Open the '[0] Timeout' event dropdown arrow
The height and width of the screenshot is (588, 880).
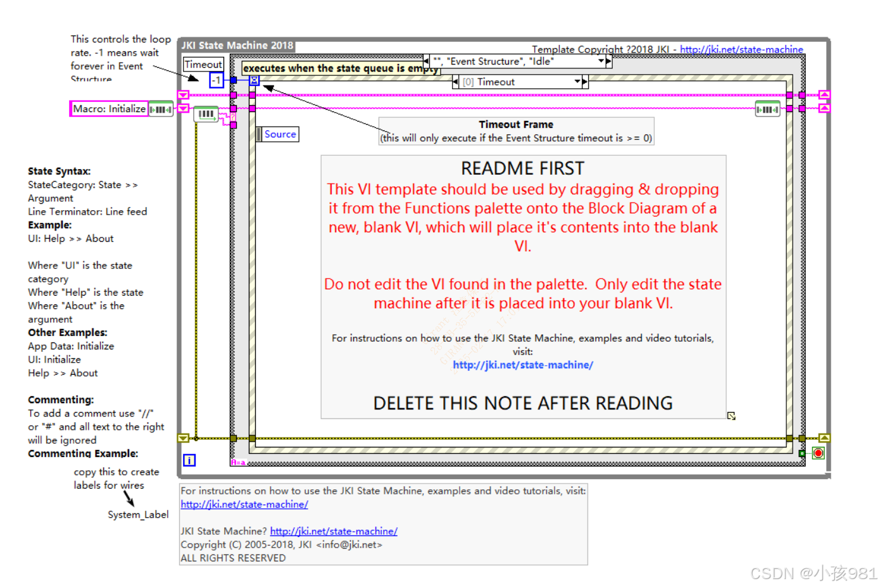[x=577, y=82]
